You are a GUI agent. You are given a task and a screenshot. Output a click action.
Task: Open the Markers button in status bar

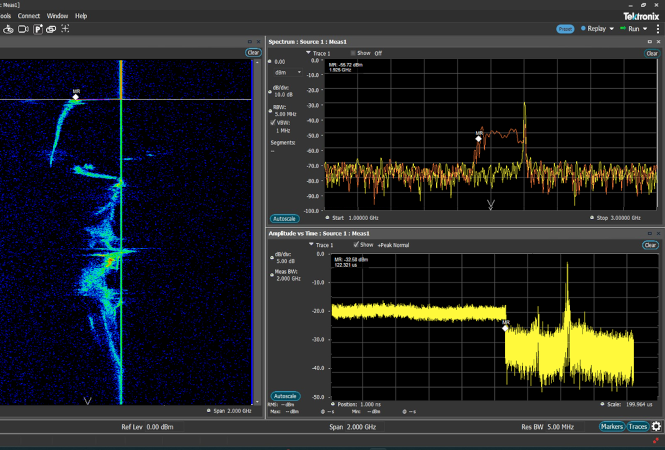612,427
